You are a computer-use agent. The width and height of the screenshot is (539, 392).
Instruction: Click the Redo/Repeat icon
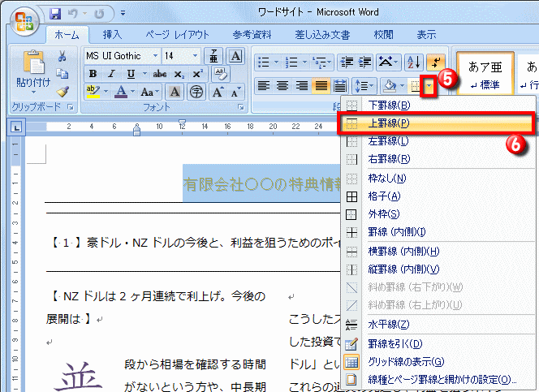(99, 14)
